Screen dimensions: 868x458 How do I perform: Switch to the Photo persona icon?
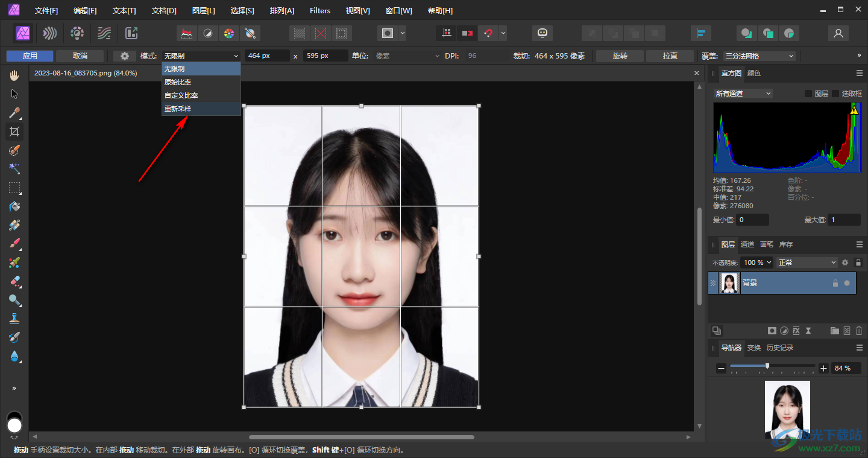[x=24, y=33]
